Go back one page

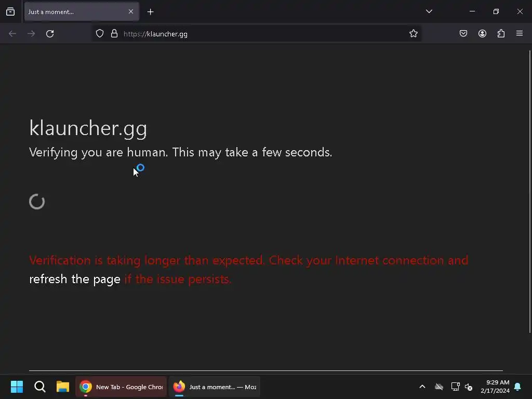(x=12, y=34)
